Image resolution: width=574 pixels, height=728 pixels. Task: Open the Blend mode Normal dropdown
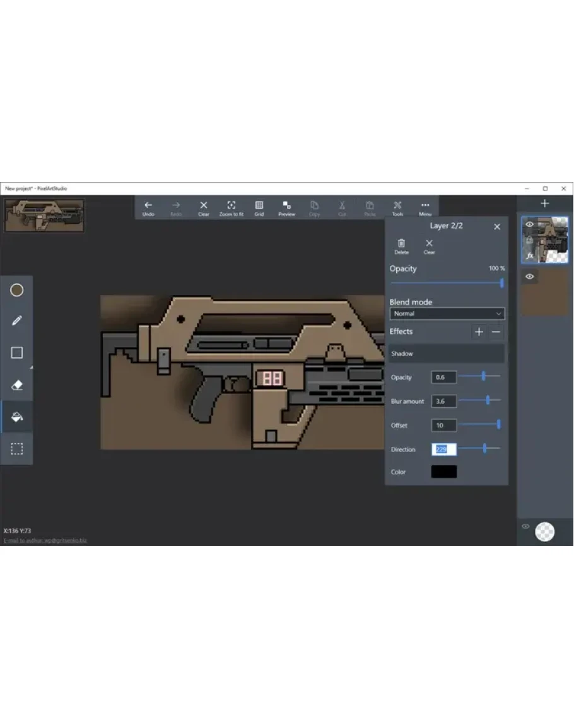click(x=447, y=313)
